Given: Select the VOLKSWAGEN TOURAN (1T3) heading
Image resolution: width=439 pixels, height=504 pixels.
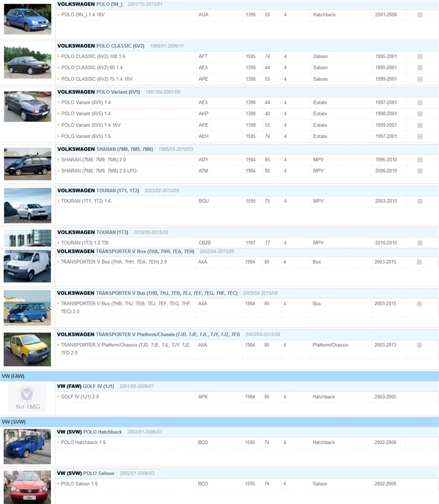Looking at the screenshot, I should pos(93,232).
